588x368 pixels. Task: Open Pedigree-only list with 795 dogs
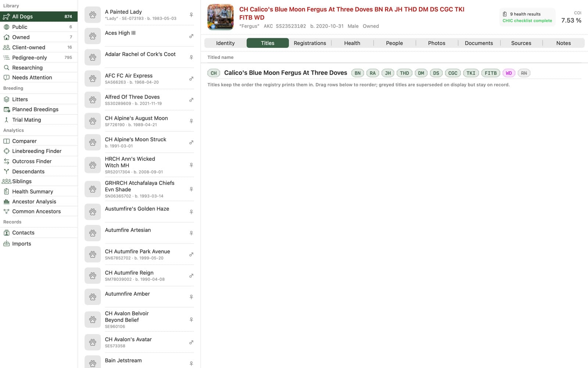pos(39,57)
